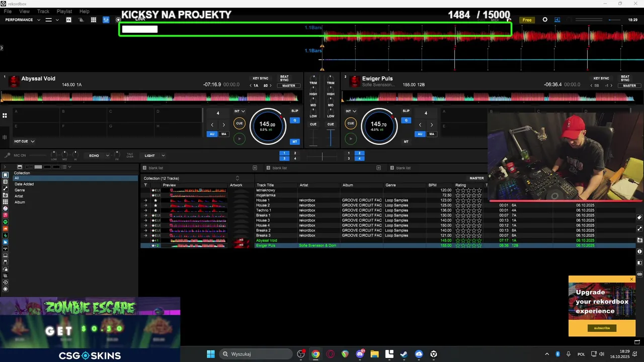Double loop with right arrow on deck 2

pos(431,125)
